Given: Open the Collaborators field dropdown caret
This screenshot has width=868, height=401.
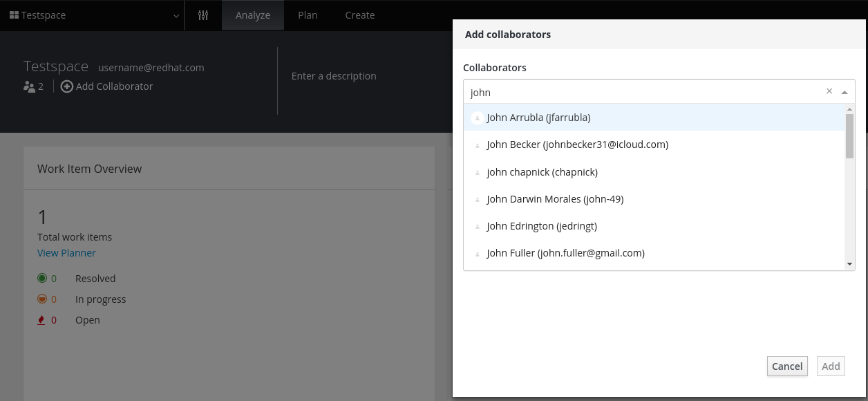Looking at the screenshot, I should pos(845,91).
